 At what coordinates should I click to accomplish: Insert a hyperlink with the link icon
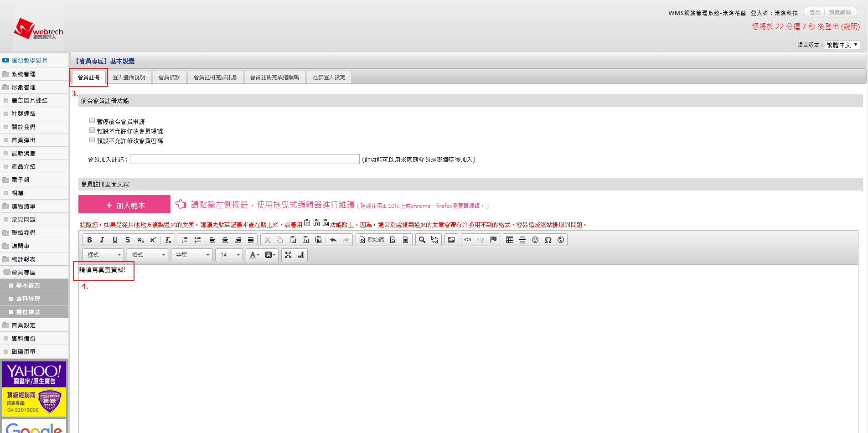[x=468, y=240]
